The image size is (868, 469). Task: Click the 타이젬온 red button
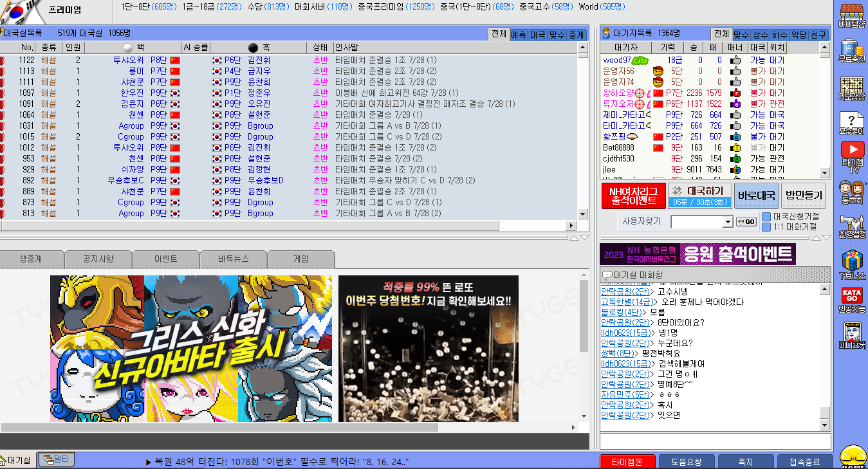627,462
